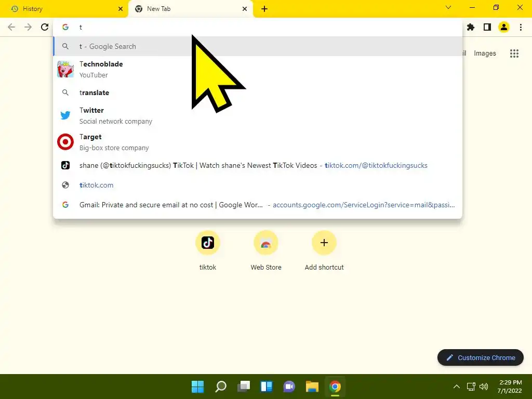Open the tiktok shortcut tile
Image resolution: width=532 pixels, height=399 pixels.
coord(208,250)
